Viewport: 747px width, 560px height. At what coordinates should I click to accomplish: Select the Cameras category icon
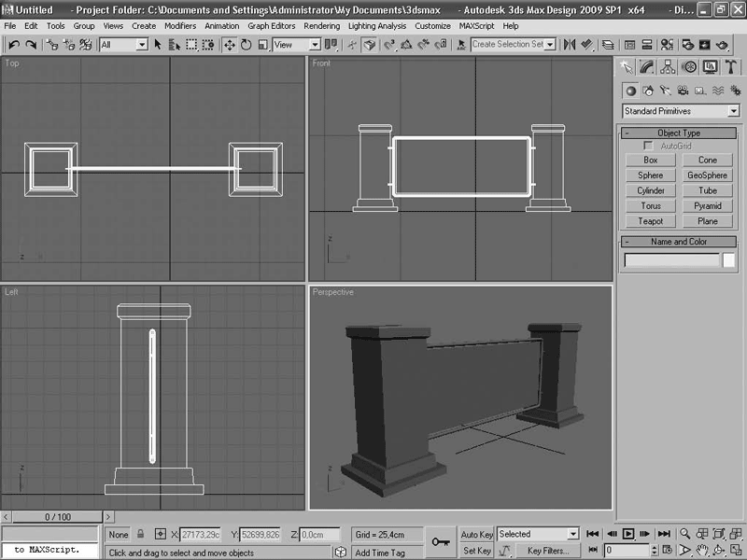684,91
